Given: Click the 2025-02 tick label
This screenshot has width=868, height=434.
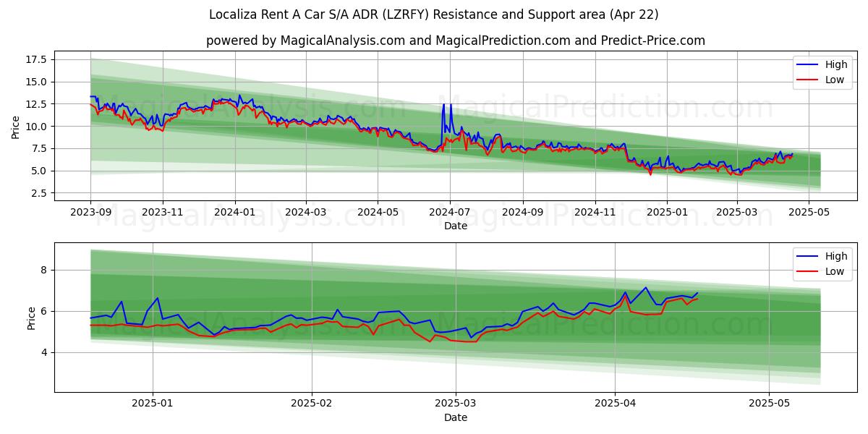Looking at the screenshot, I should click(x=312, y=404).
